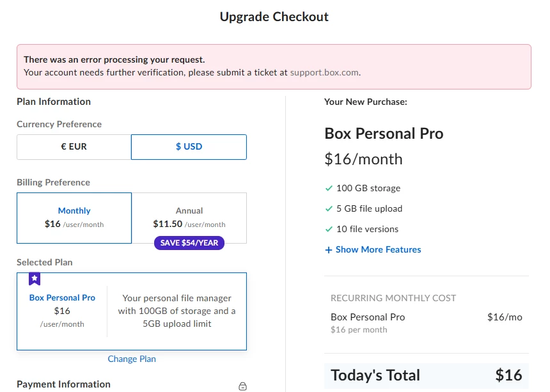Click Box Personal Pro line in recurring cost
Viewport: 550px width, 392px height.
(x=368, y=317)
